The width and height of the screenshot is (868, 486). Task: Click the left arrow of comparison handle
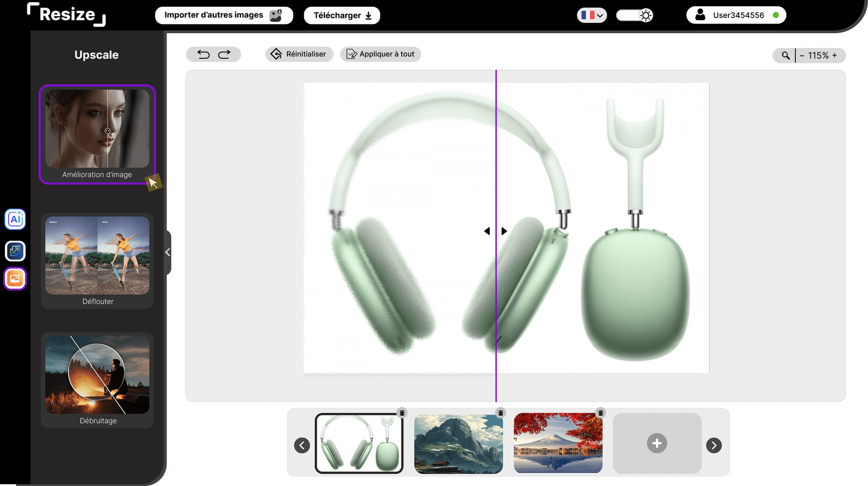coord(487,231)
